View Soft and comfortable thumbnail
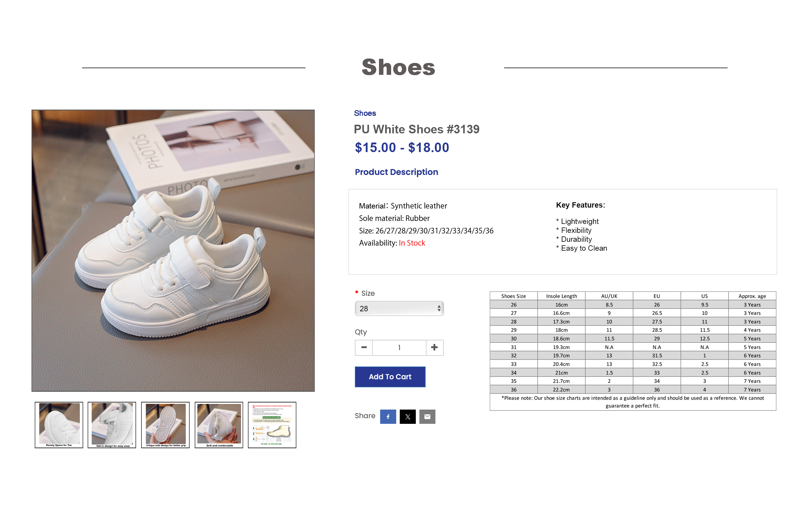 (x=219, y=425)
